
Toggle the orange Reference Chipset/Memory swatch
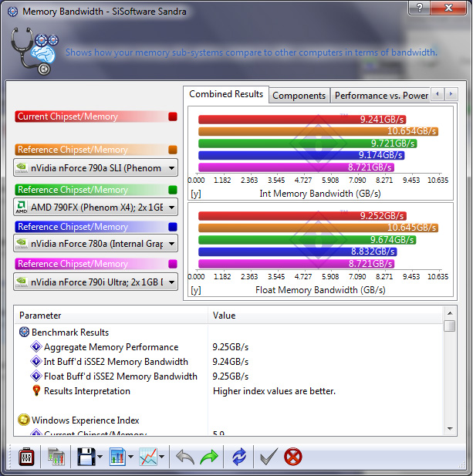(x=172, y=150)
